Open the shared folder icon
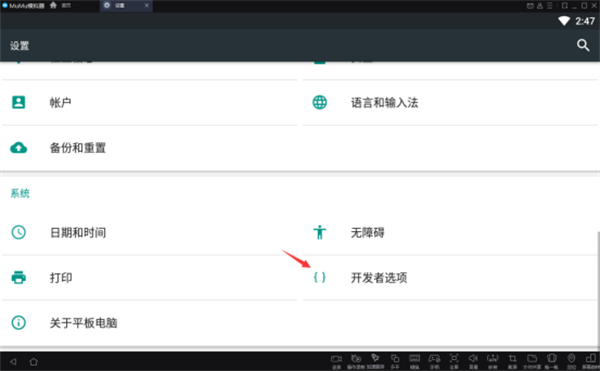The width and height of the screenshot is (600, 371). pyautogui.click(x=532, y=358)
